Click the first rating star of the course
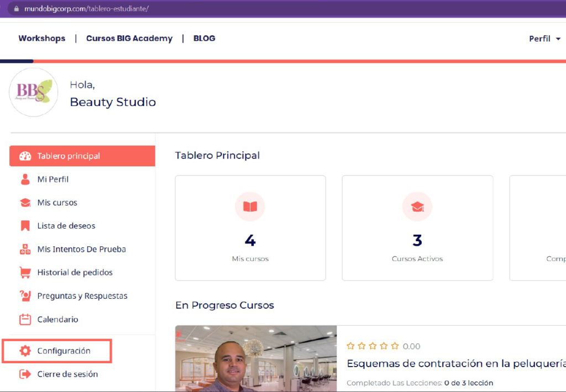 click(350, 346)
